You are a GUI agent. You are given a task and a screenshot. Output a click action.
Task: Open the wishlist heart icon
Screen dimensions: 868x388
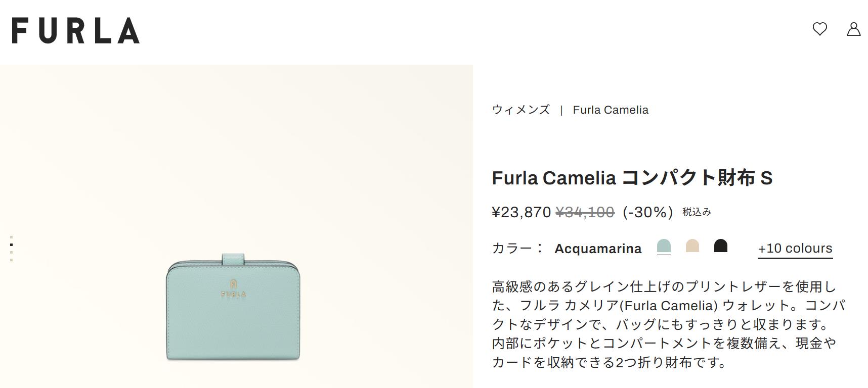coord(819,29)
